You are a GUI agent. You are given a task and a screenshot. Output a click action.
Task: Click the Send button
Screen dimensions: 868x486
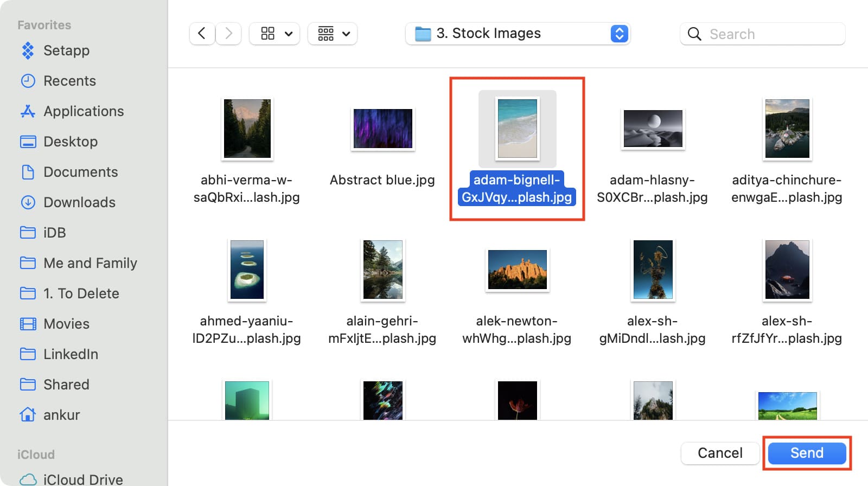(x=807, y=453)
